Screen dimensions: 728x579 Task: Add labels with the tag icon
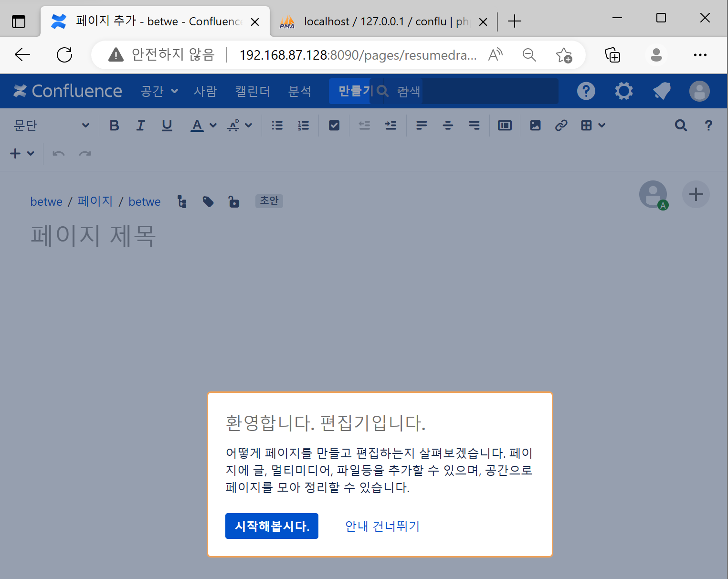click(x=208, y=201)
